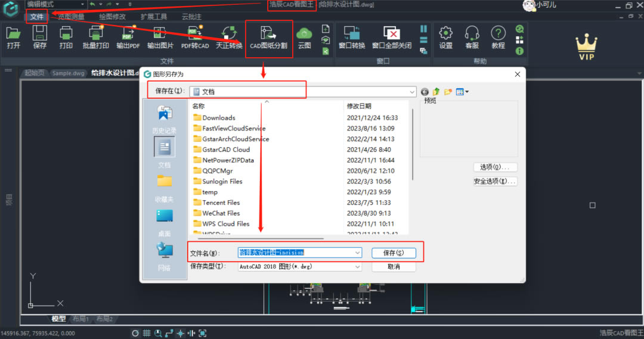Open the GstarCAD Cloud folder
The height and width of the screenshot is (339, 644).
(x=225, y=150)
